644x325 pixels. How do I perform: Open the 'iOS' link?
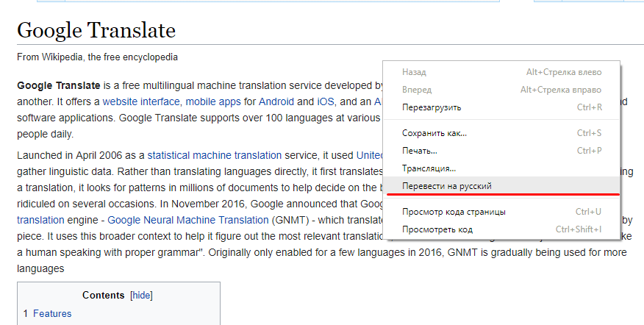pos(326,101)
